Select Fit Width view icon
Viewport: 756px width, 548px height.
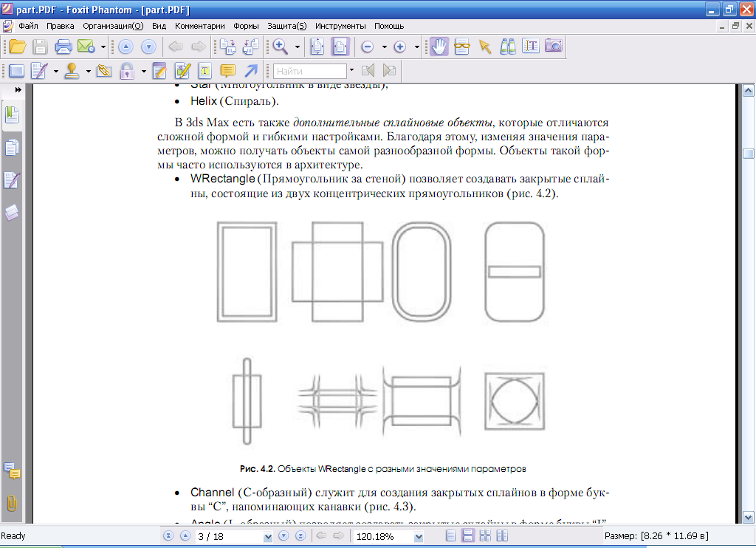[x=340, y=47]
